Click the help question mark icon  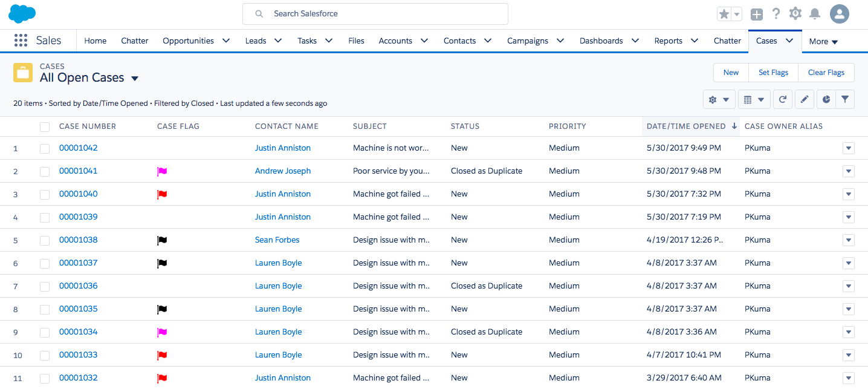(776, 14)
